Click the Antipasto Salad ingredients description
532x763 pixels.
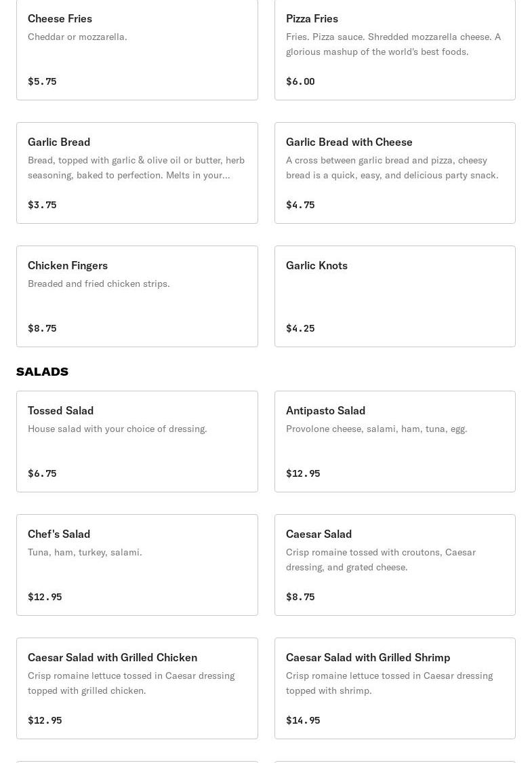[376, 429]
